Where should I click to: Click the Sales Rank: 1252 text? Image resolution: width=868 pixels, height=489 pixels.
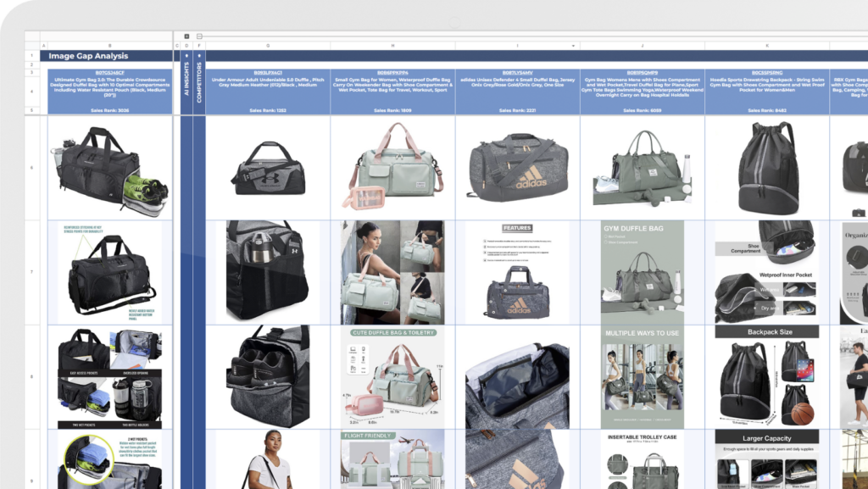(x=268, y=111)
